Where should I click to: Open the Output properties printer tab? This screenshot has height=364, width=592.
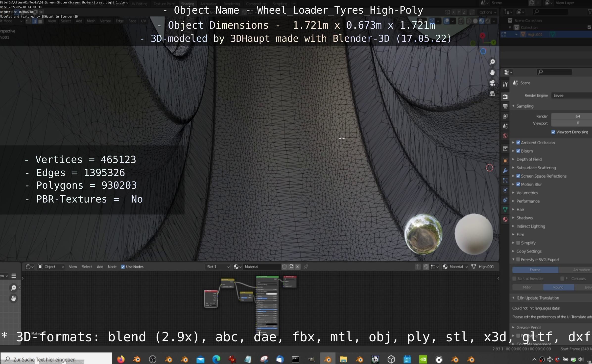click(x=505, y=107)
